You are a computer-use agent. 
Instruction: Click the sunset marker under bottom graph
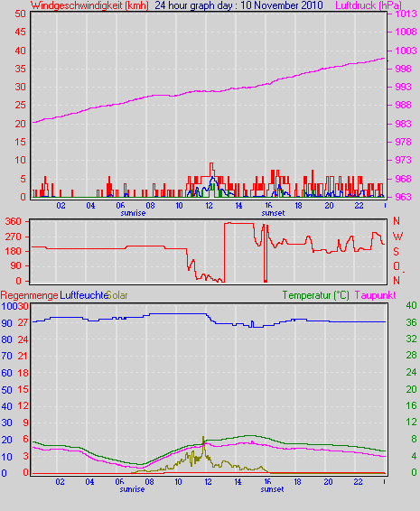click(272, 489)
